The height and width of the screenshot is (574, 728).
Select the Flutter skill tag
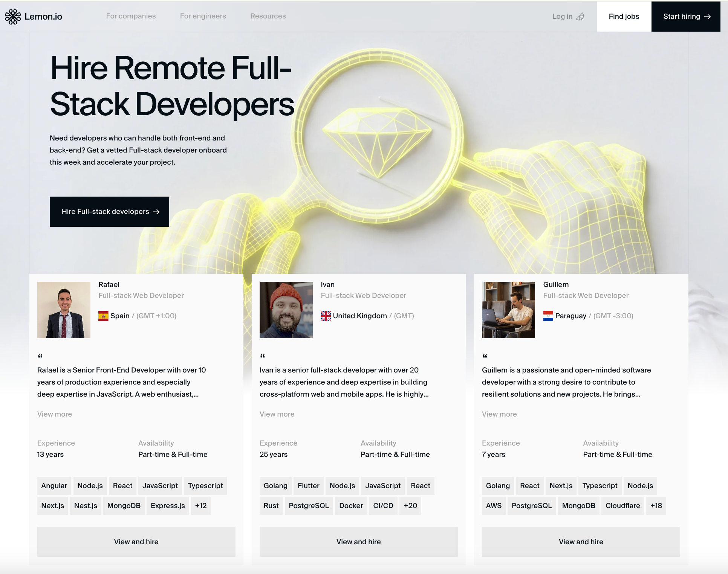click(309, 486)
